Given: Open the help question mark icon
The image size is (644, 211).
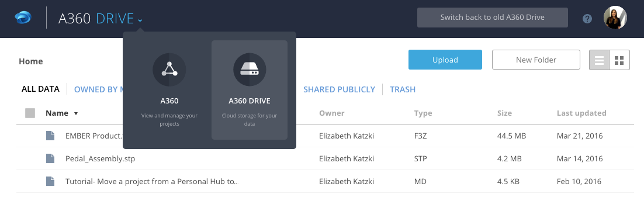Looking at the screenshot, I should 587,19.
